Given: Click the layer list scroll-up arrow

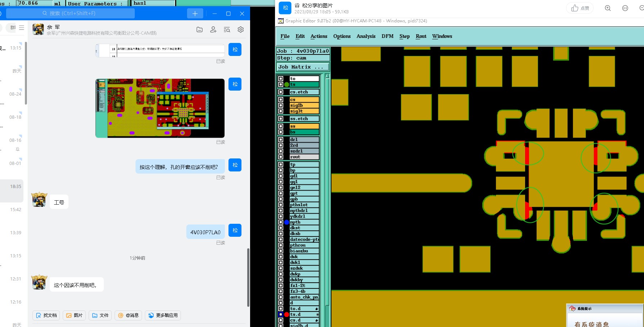Looking at the screenshot, I should pos(327,76).
